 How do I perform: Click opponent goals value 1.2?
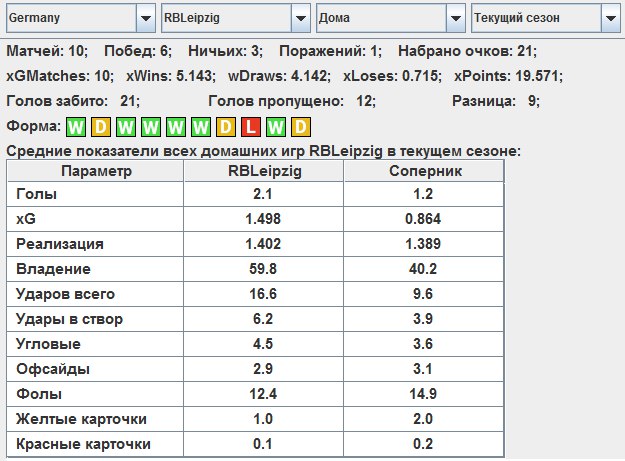click(x=423, y=194)
